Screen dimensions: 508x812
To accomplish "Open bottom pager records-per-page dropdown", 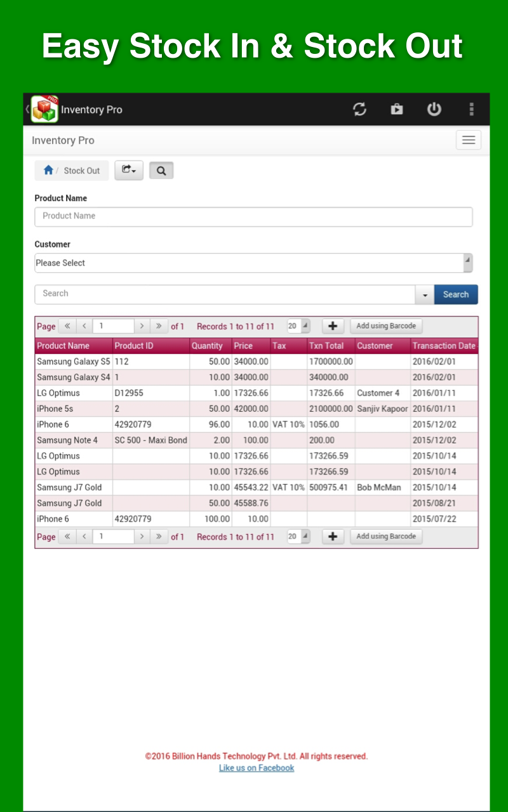I will (x=298, y=537).
